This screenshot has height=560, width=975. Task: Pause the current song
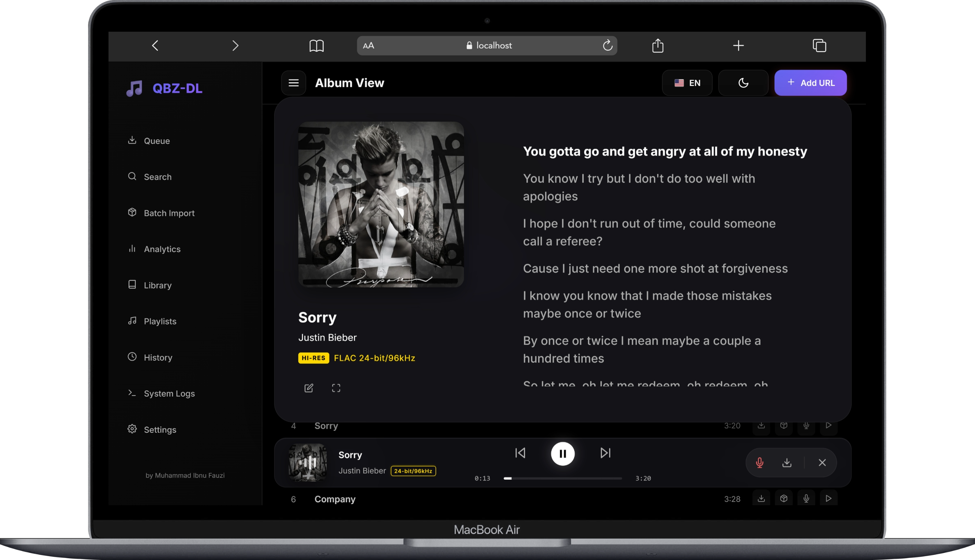(x=563, y=454)
